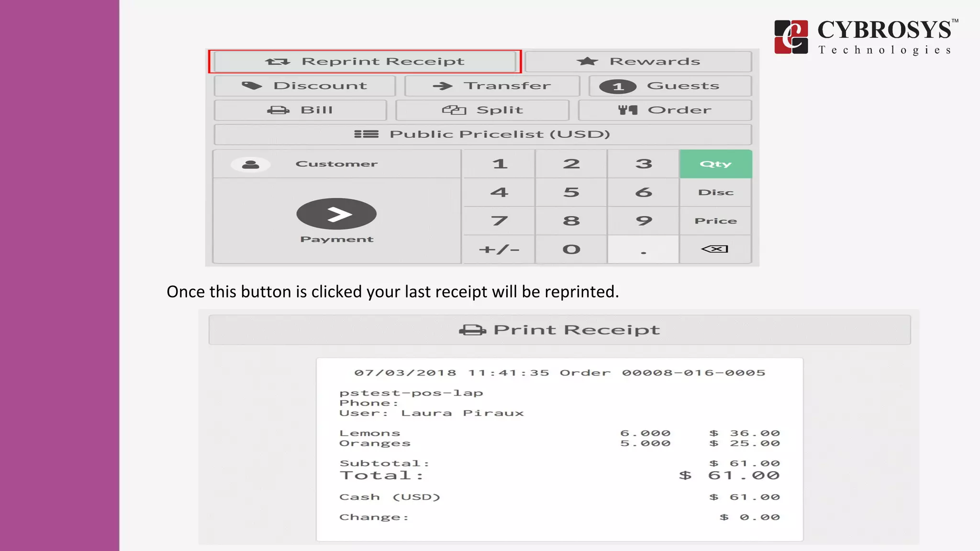Open the Rewards button
The height and width of the screenshot is (551, 980).
[638, 62]
